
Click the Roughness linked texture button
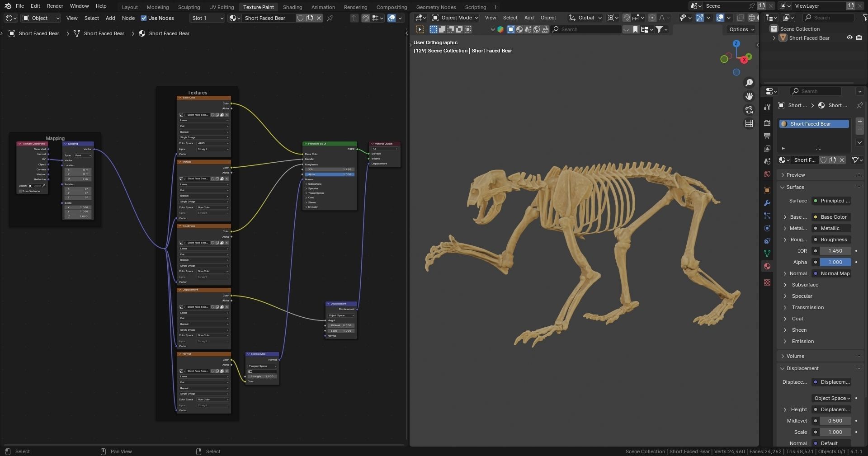click(x=832, y=240)
